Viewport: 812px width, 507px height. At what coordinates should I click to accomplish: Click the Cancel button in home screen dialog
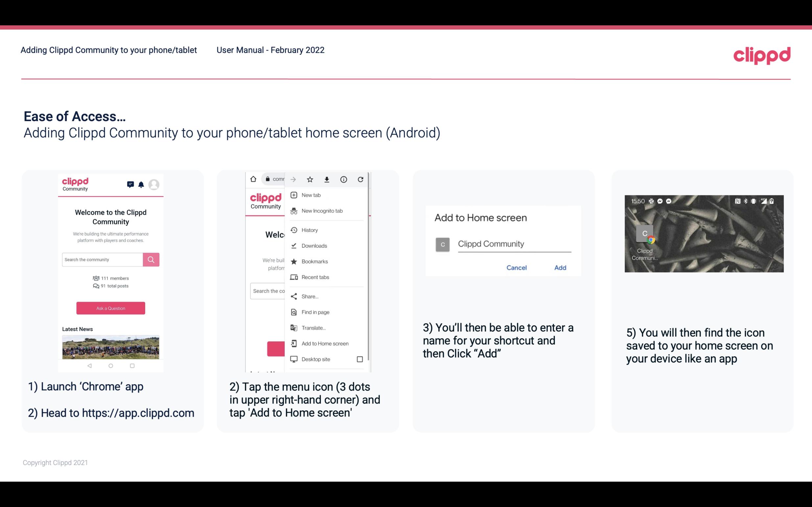click(516, 268)
